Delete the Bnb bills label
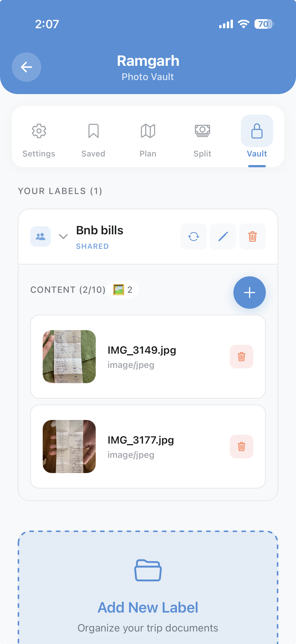The width and height of the screenshot is (296, 644). coord(252,237)
